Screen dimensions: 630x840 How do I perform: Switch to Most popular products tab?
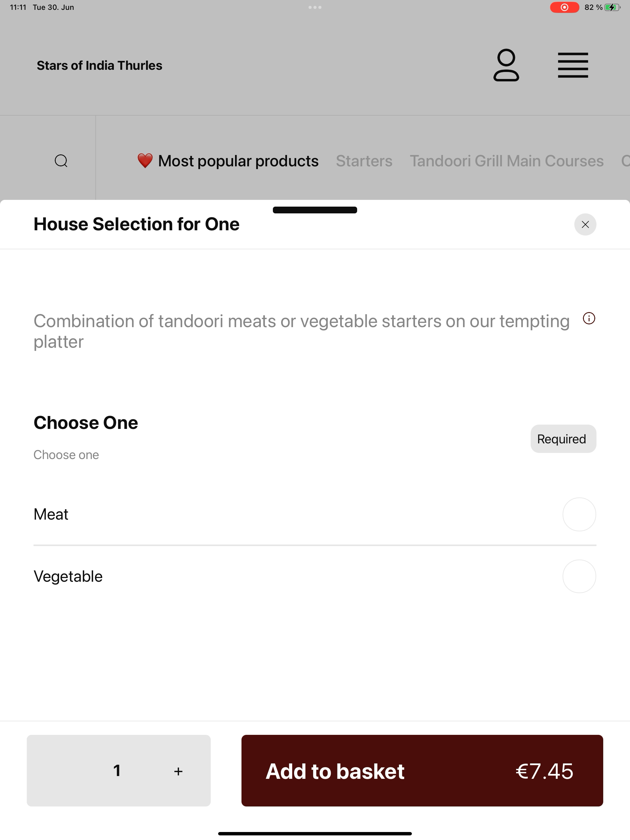click(x=228, y=161)
